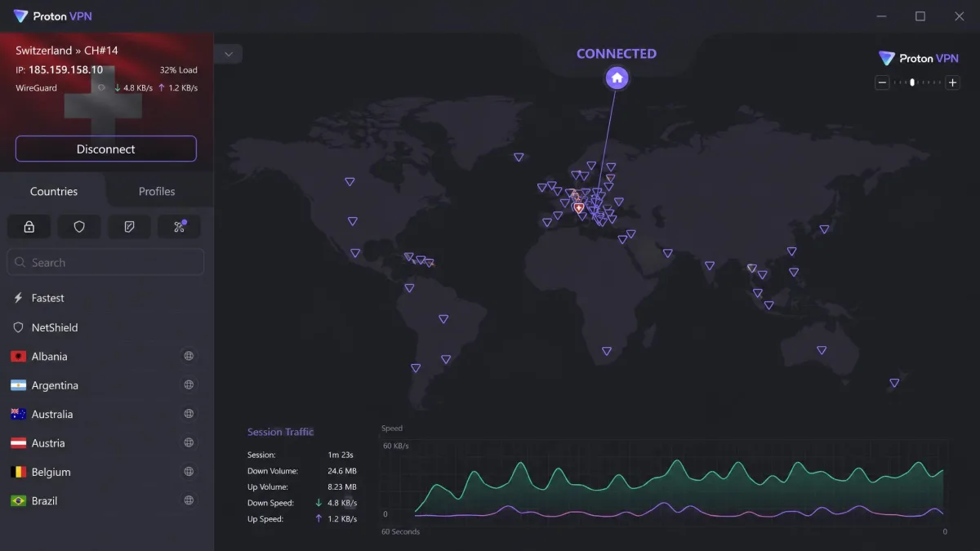Viewport: 980px width, 551px height.
Task: Toggle the Port Forwarding icon button
Action: pyautogui.click(x=179, y=227)
